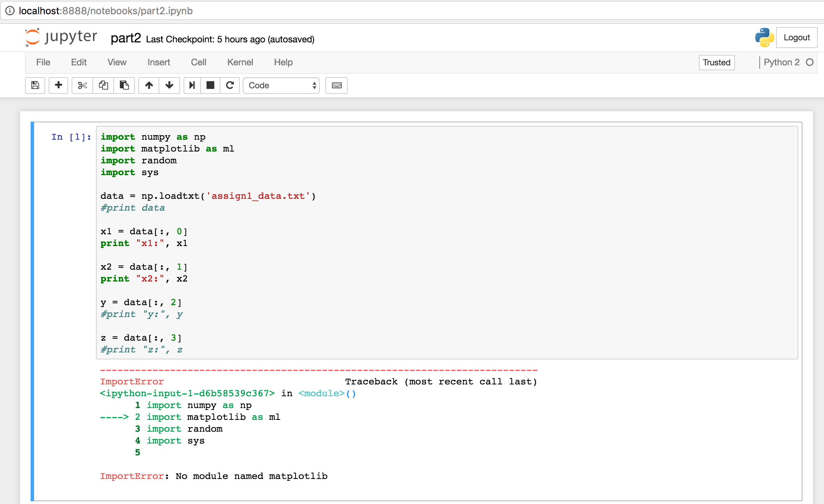The height and width of the screenshot is (504, 824).
Task: Open the File menu
Action: point(43,62)
